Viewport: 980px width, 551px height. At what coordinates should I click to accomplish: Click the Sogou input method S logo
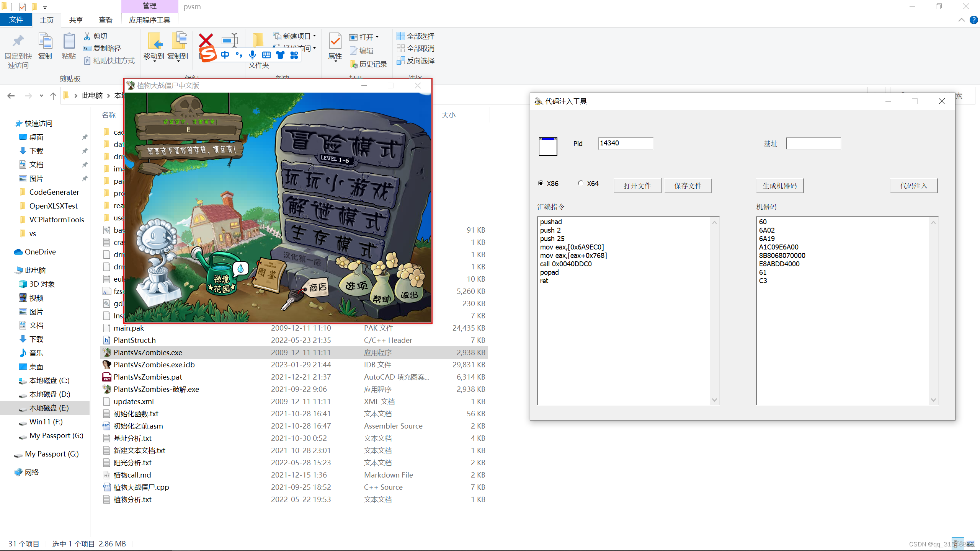[x=208, y=55]
